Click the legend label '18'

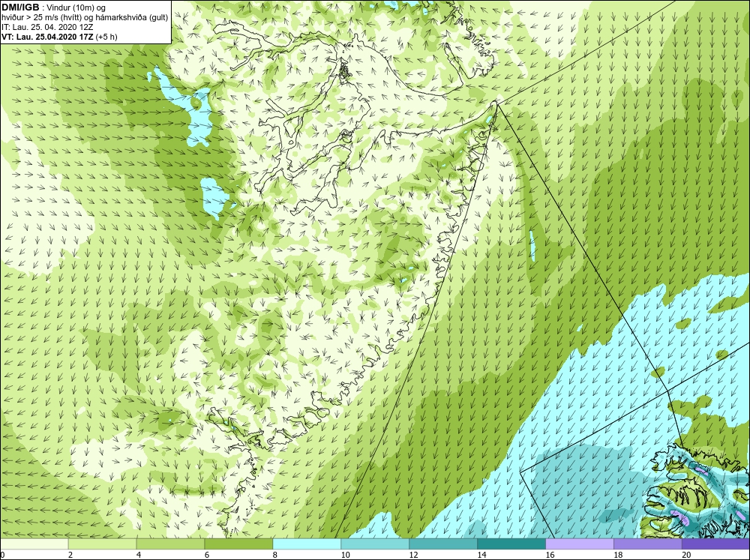click(x=618, y=555)
